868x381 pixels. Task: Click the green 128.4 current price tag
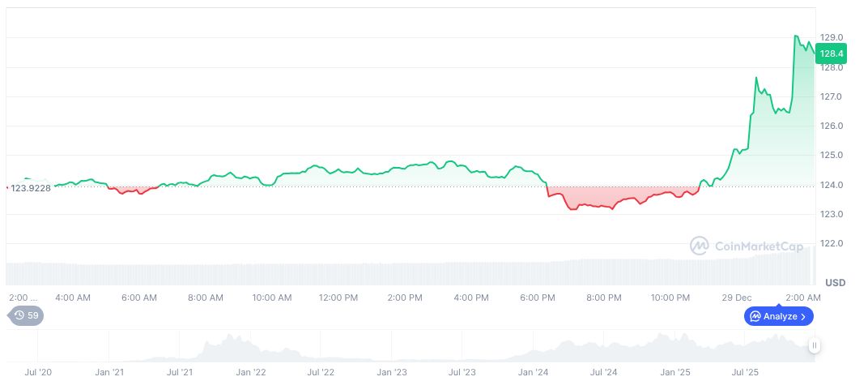pyautogui.click(x=832, y=54)
